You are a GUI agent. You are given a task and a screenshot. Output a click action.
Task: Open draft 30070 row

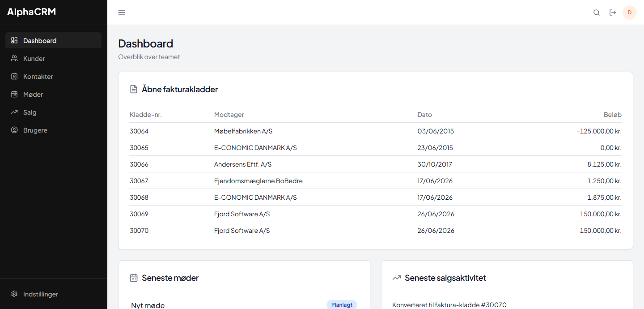pyautogui.click(x=376, y=231)
